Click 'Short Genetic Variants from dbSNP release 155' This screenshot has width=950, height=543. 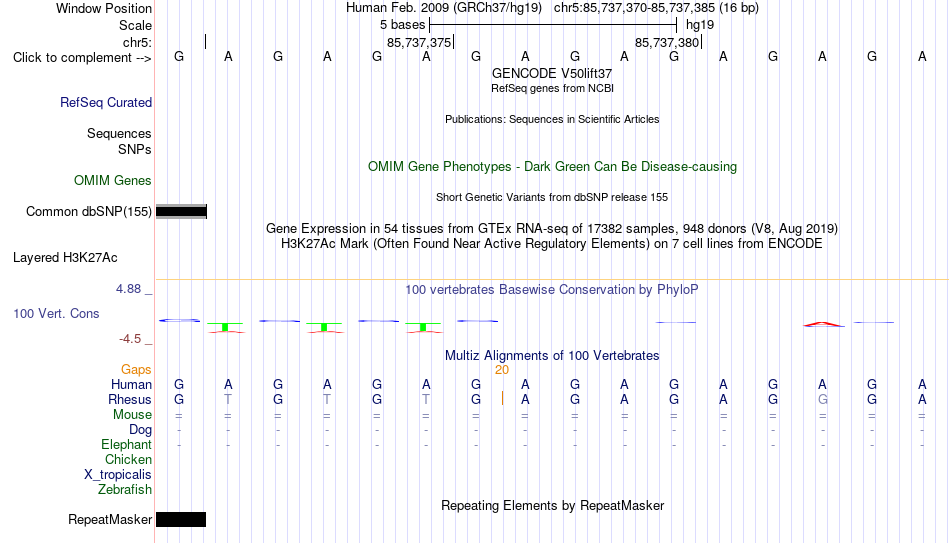coord(552,197)
